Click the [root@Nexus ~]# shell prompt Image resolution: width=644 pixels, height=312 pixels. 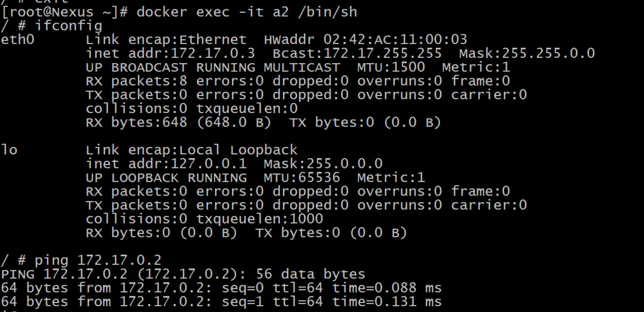click(64, 11)
